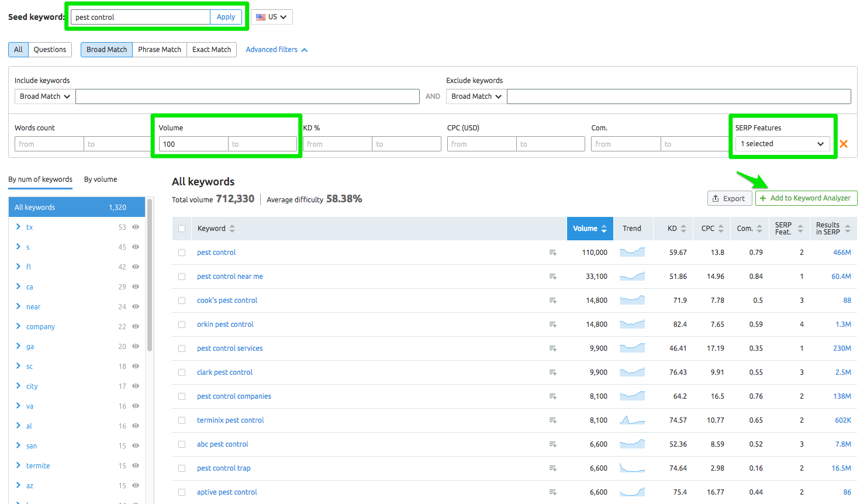
Task: Check the box next to "pest control near me"
Action: click(x=181, y=276)
